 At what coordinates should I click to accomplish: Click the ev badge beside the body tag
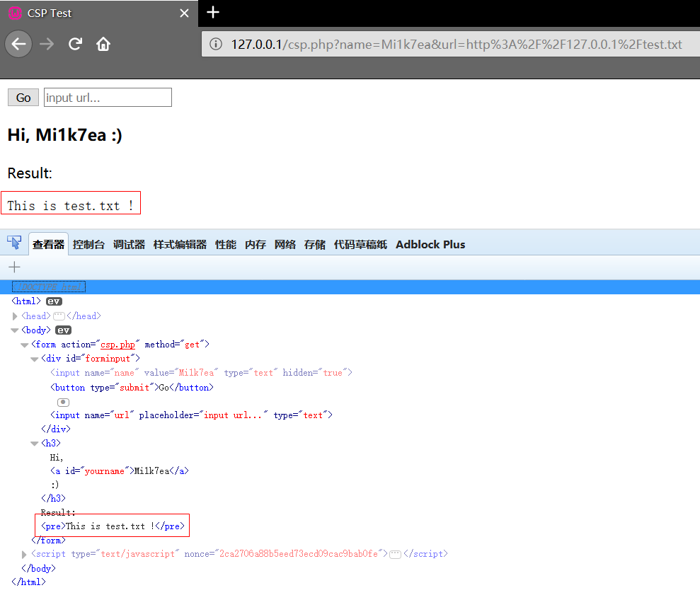[64, 330]
